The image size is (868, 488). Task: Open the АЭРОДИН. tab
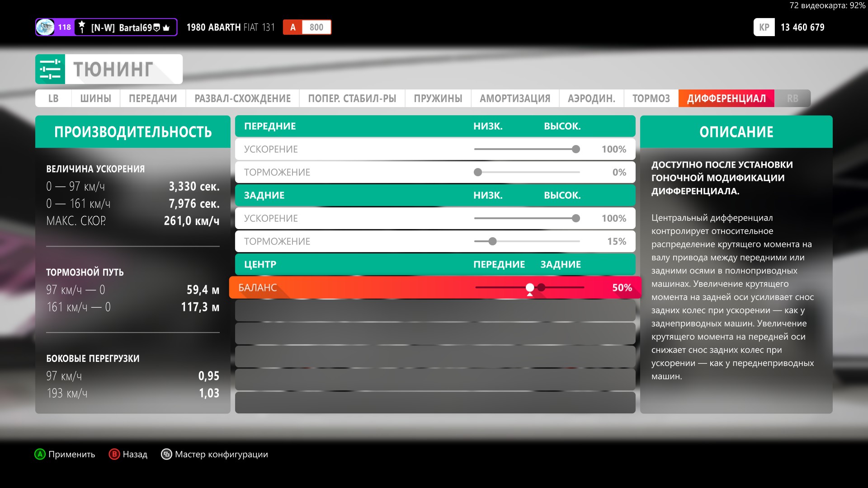click(x=591, y=99)
